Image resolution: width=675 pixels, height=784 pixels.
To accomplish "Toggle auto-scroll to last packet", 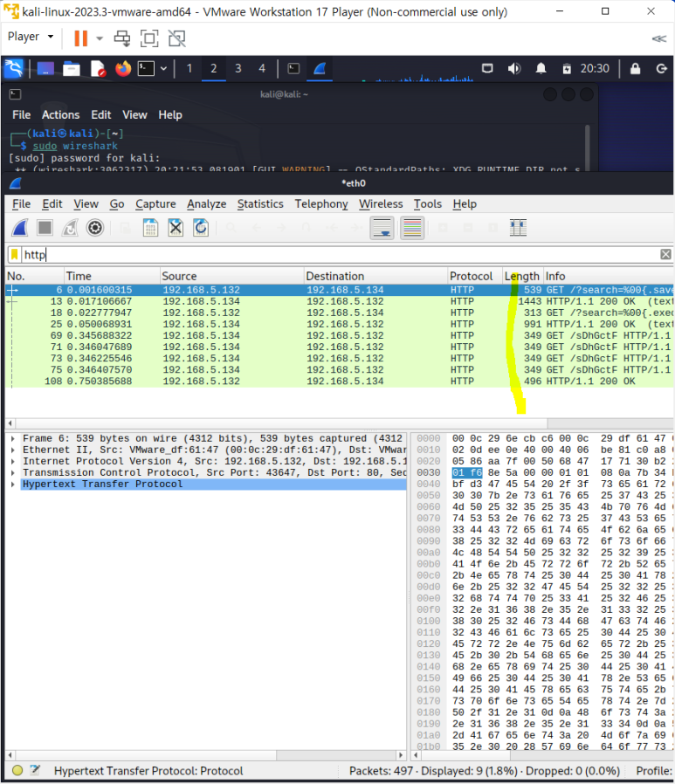I will coord(382,228).
